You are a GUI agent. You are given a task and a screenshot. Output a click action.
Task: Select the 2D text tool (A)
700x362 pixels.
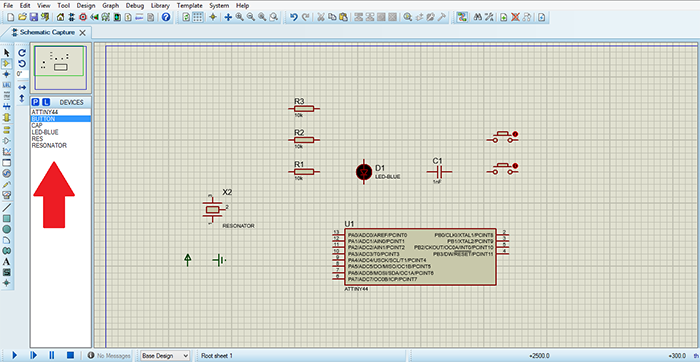7,262
